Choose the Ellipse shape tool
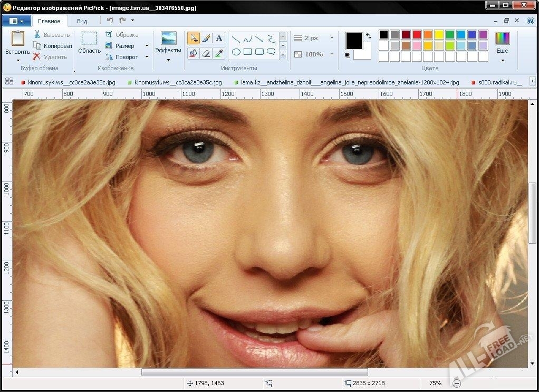 click(x=236, y=52)
